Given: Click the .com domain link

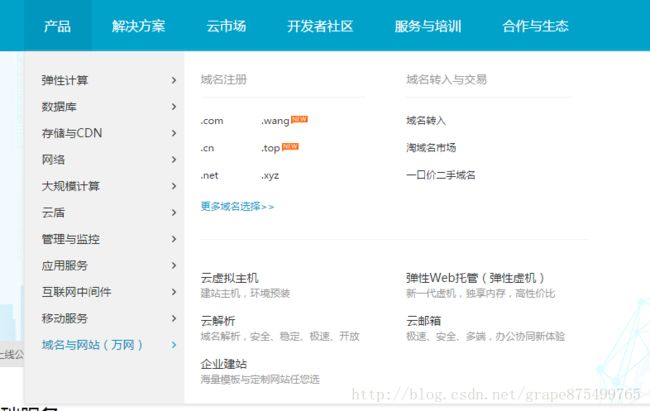Looking at the screenshot, I should (x=212, y=121).
